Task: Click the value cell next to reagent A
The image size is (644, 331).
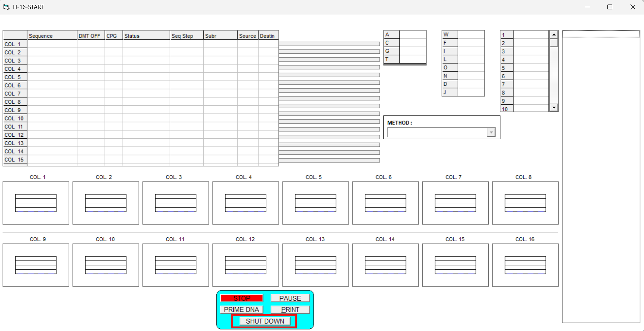Action: click(413, 34)
